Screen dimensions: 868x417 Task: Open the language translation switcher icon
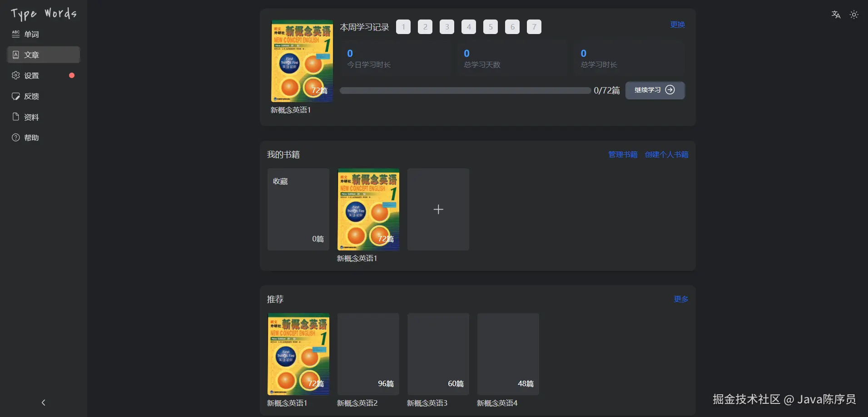click(x=836, y=15)
